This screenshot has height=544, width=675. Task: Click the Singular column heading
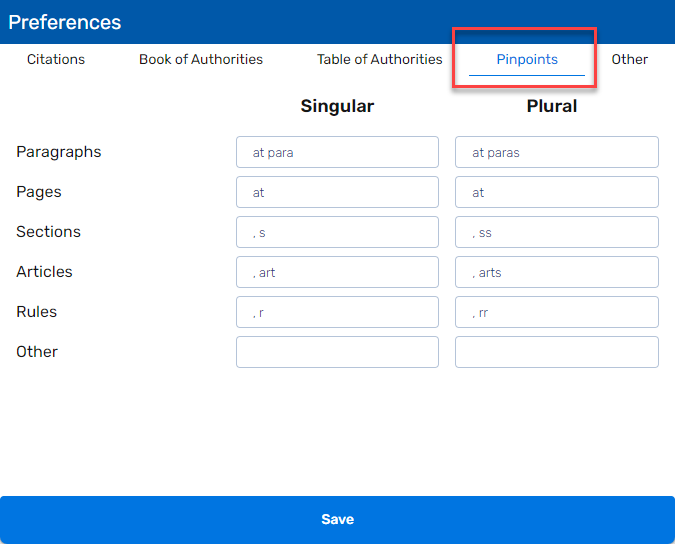tap(337, 106)
